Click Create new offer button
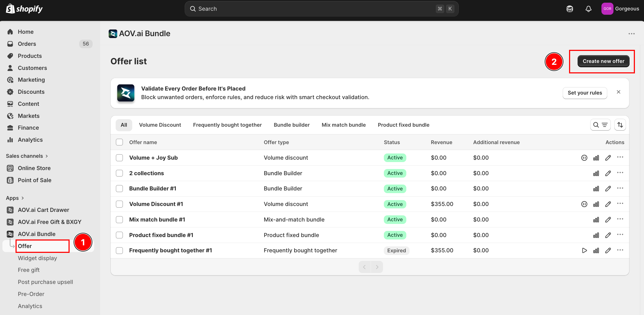Screen dimensions: 644x315 pos(604,61)
